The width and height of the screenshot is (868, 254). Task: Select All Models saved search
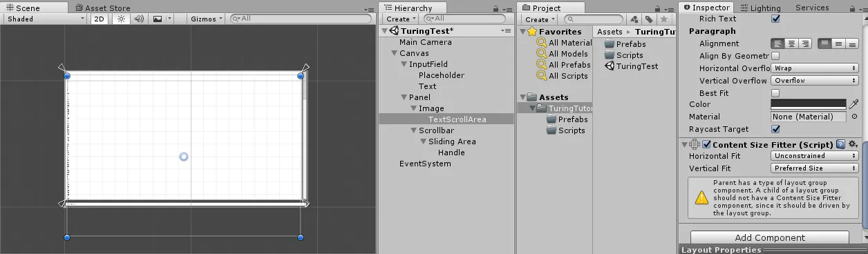coord(563,54)
